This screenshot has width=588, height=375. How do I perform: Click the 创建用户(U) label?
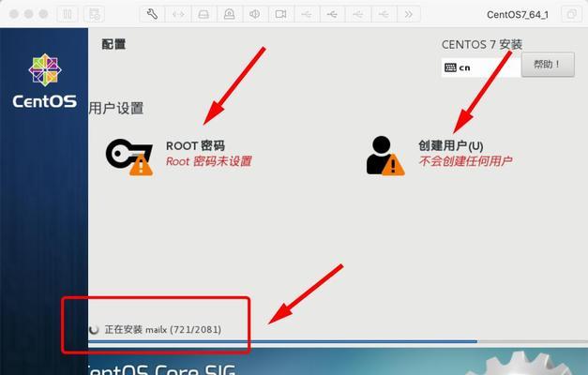(x=451, y=145)
